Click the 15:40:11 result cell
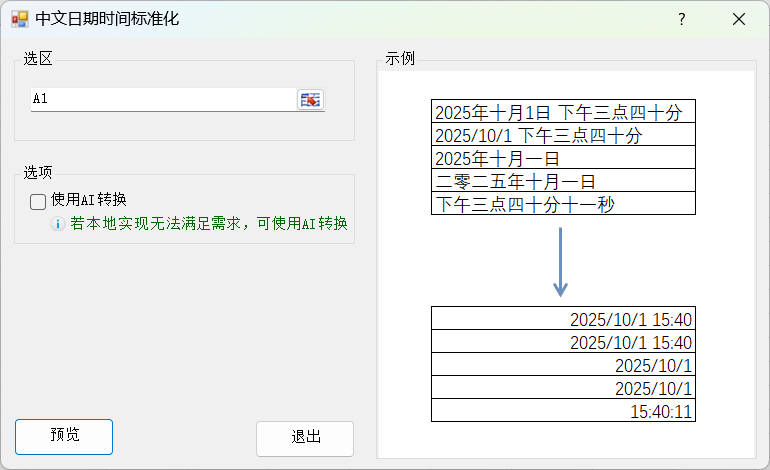770x470 pixels. tap(562, 411)
